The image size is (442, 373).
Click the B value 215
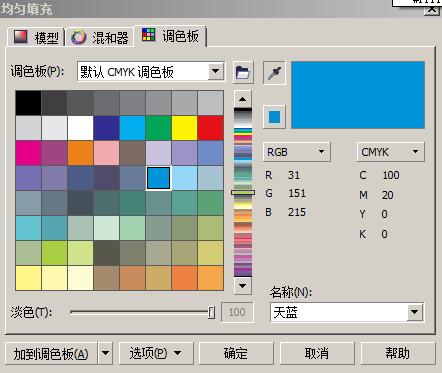tap(297, 212)
